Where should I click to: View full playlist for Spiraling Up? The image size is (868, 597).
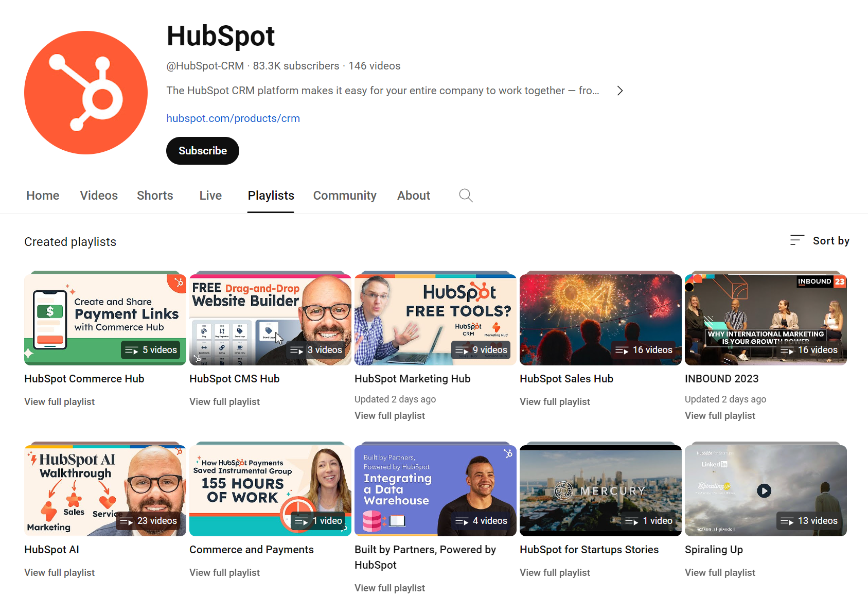point(720,573)
